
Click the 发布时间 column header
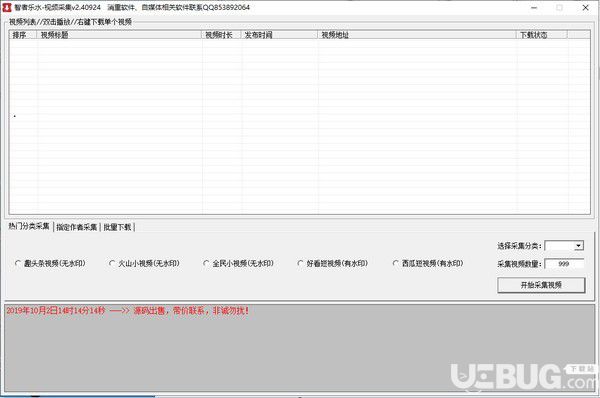(279, 35)
